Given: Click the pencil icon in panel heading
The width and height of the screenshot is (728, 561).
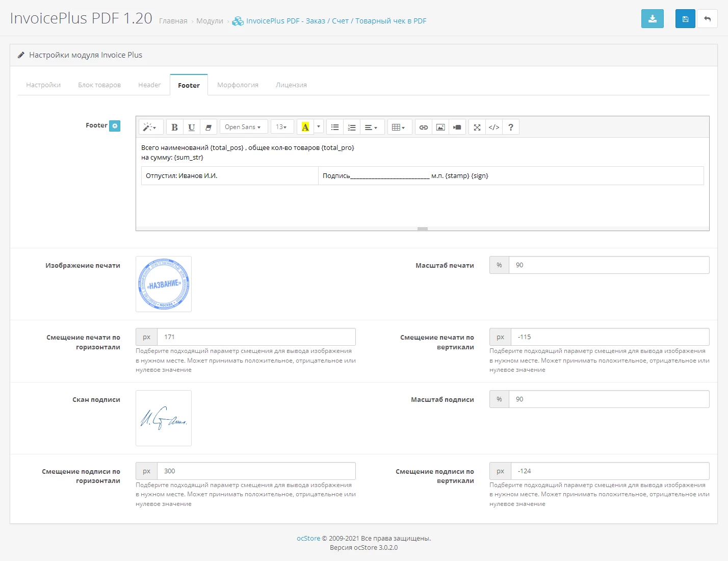Looking at the screenshot, I should pos(21,55).
